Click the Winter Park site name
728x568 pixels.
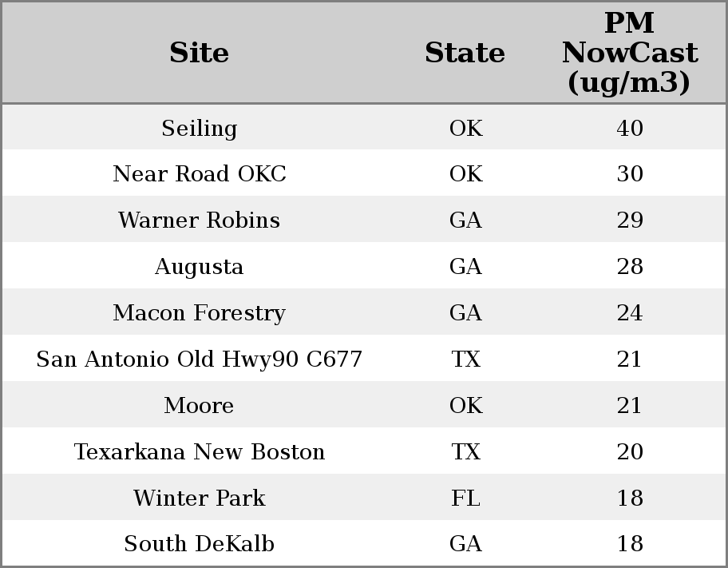[x=199, y=498]
